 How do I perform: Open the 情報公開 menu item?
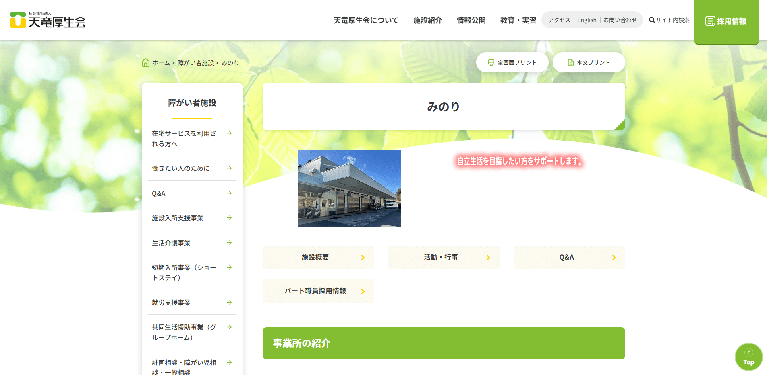[471, 21]
